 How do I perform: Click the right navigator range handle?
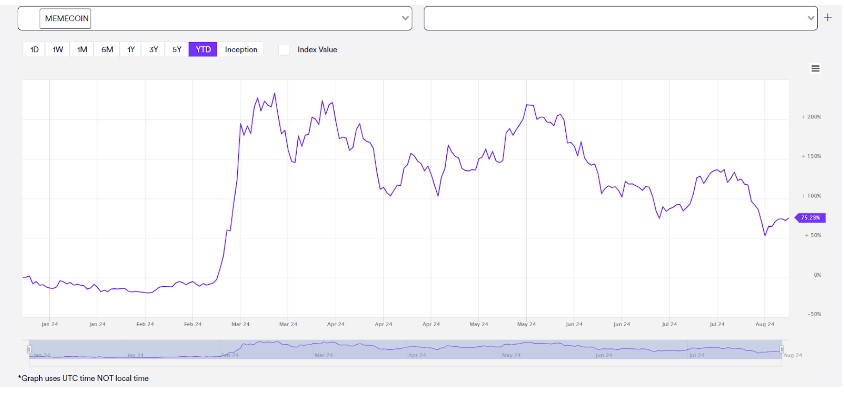pos(782,350)
